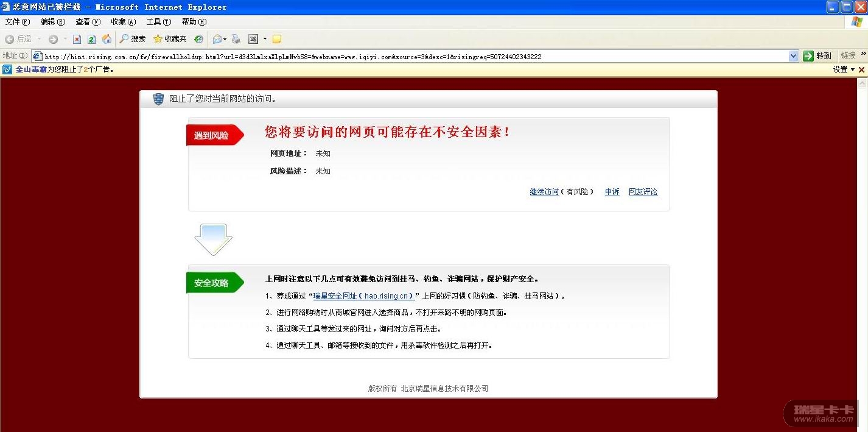868x432 pixels.
Task: Open the 收藏(A) menu
Action: tap(123, 22)
